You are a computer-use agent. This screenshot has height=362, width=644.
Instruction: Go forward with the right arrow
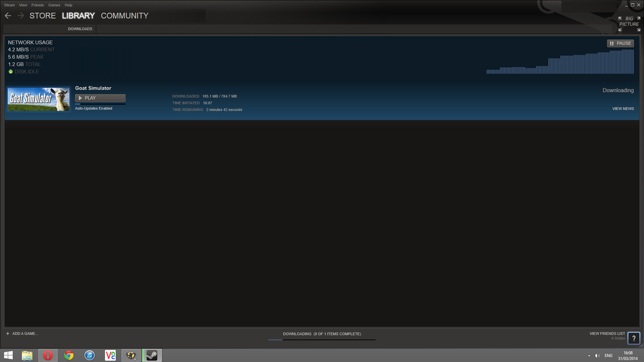pos(21,15)
